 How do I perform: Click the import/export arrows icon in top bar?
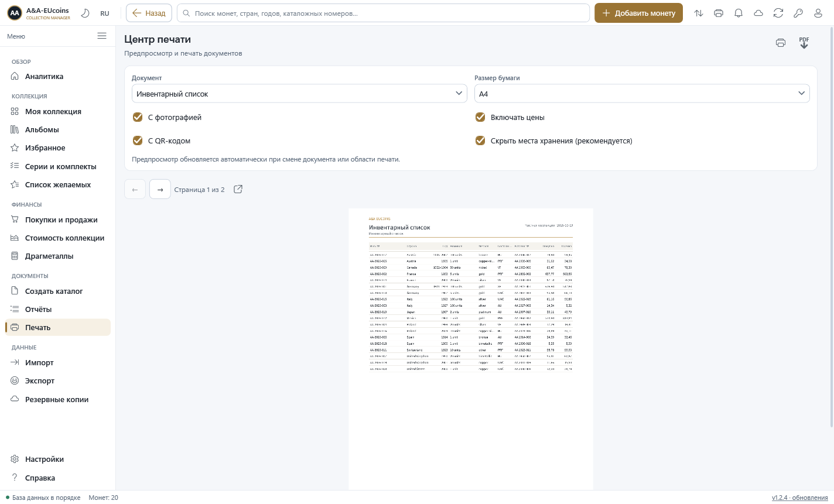coord(699,13)
